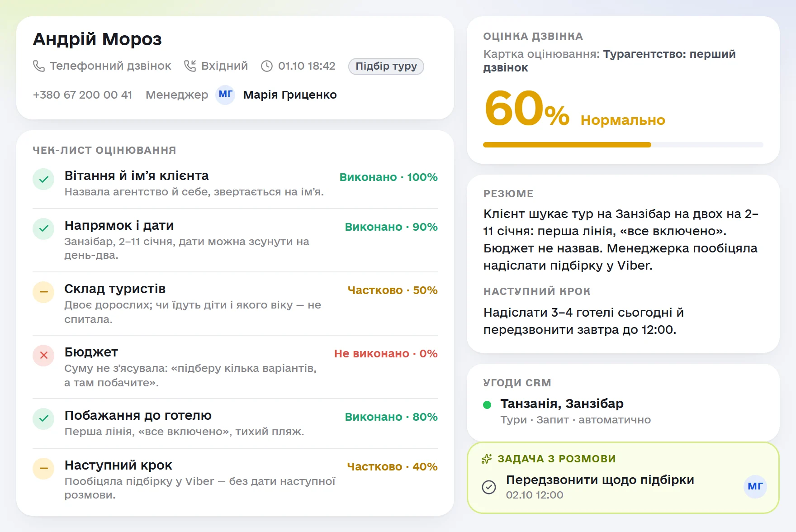Open manager name Марія Гриценко
The height and width of the screenshot is (532, 796).
290,95
